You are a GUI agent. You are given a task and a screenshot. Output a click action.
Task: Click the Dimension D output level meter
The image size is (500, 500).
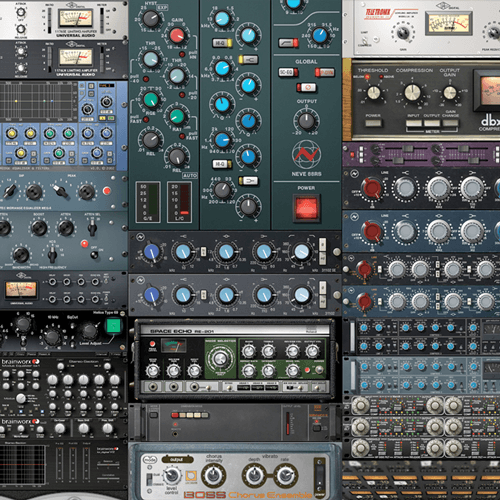pyautogui.click(x=288, y=423)
